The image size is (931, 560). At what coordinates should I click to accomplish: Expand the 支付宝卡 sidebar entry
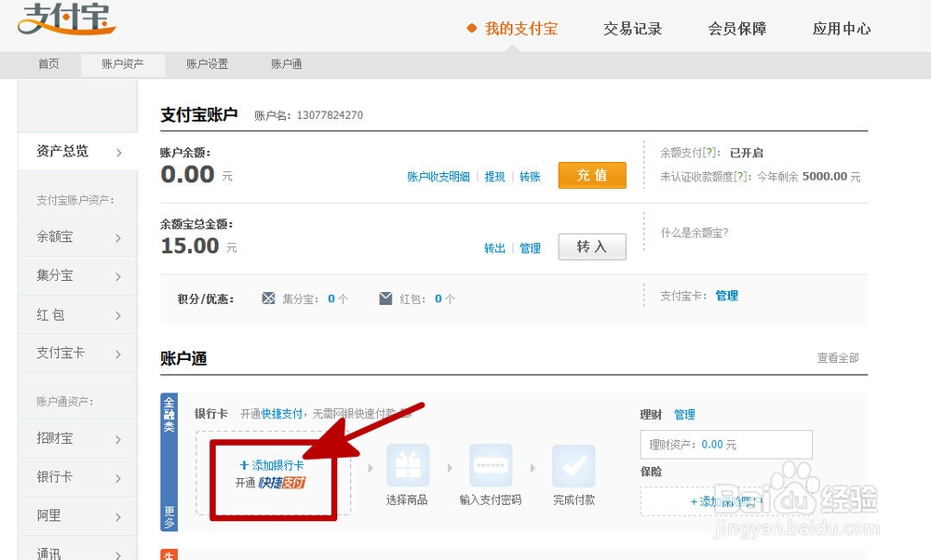point(77,353)
